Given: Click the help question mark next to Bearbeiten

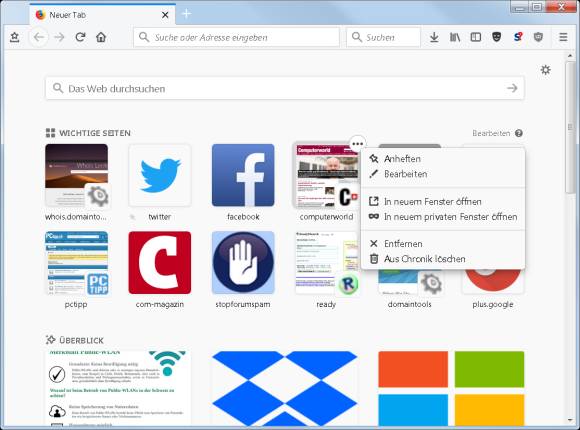Looking at the screenshot, I should (x=519, y=133).
